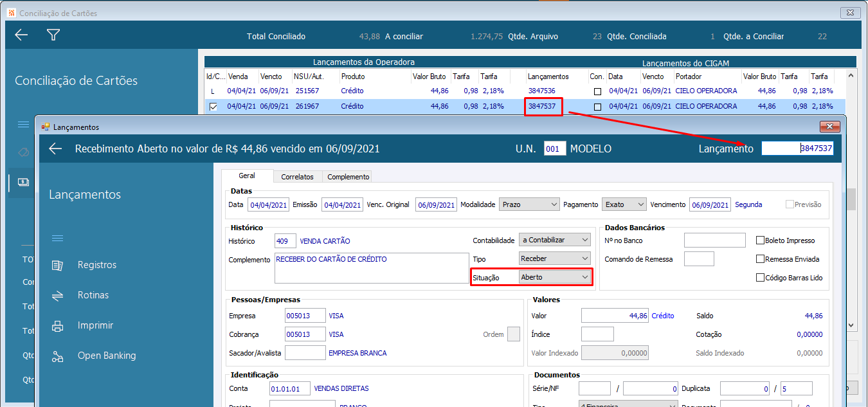Click the hamburger icon in the Conciliação de Cartões sidebar
This screenshot has width=868, height=407.
pos(23,124)
